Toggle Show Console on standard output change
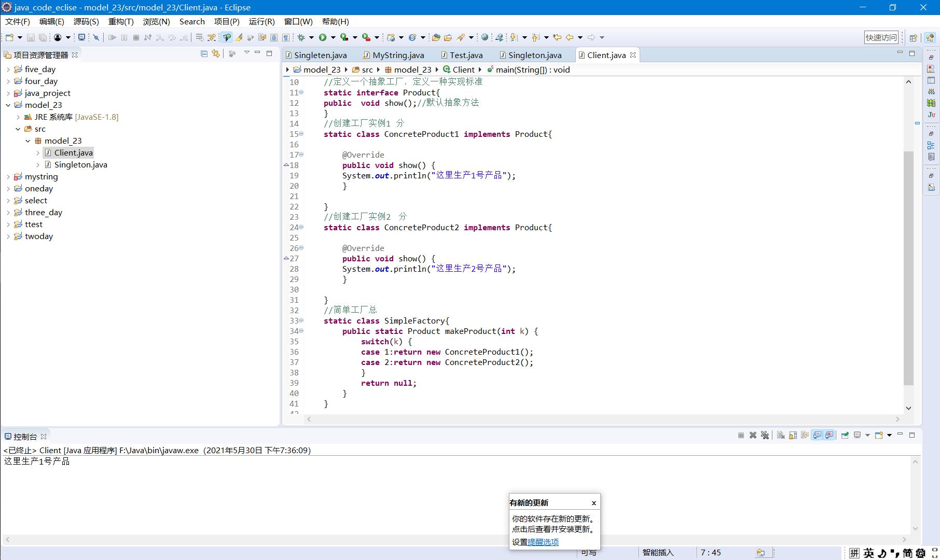The width and height of the screenshot is (940, 560). (817, 435)
